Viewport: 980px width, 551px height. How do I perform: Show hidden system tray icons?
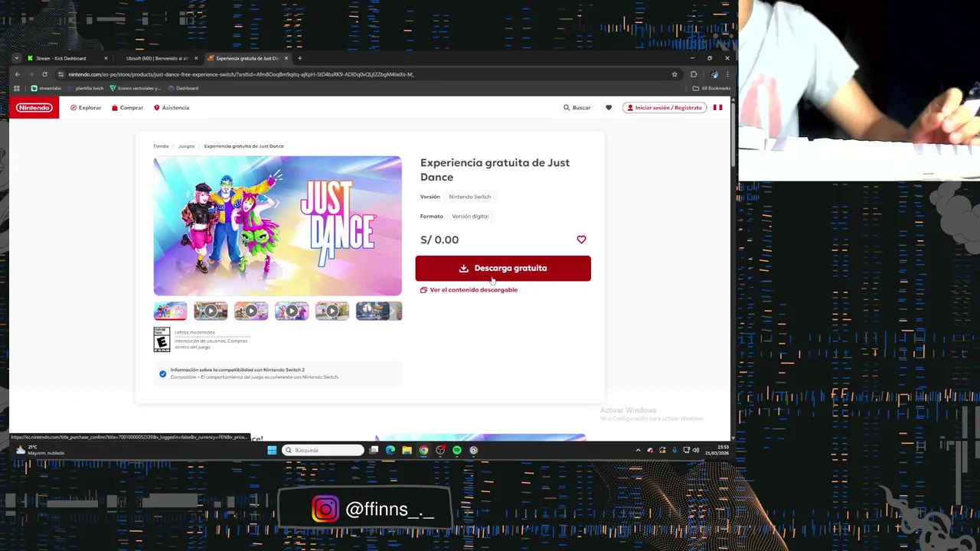click(x=639, y=450)
